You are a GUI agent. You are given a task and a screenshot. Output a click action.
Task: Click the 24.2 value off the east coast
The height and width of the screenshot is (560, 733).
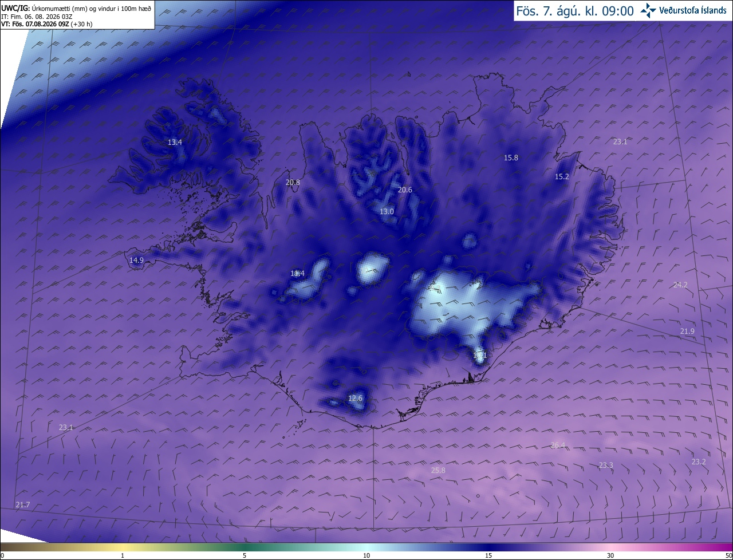(680, 285)
